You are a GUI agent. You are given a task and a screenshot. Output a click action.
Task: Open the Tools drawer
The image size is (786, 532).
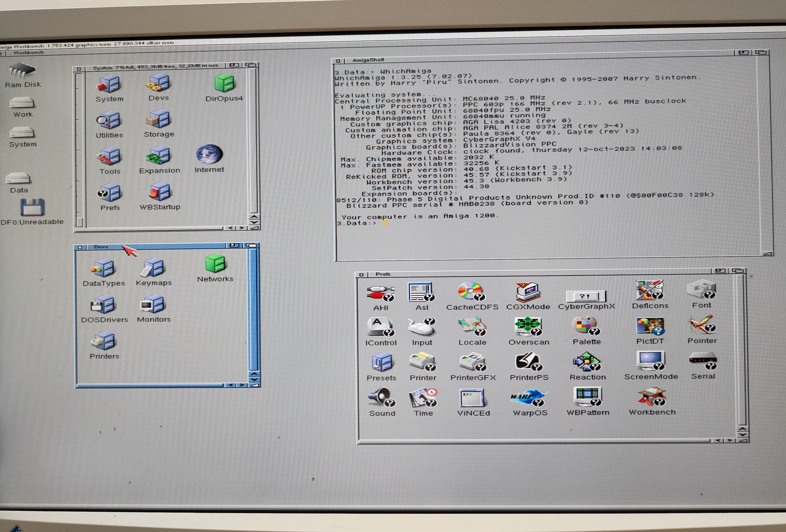109,156
